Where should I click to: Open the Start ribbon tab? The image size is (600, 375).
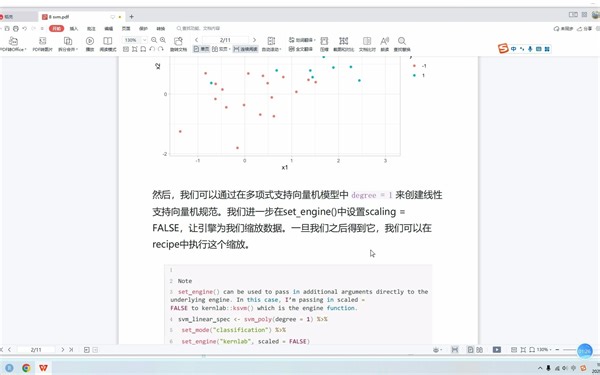(x=56, y=29)
